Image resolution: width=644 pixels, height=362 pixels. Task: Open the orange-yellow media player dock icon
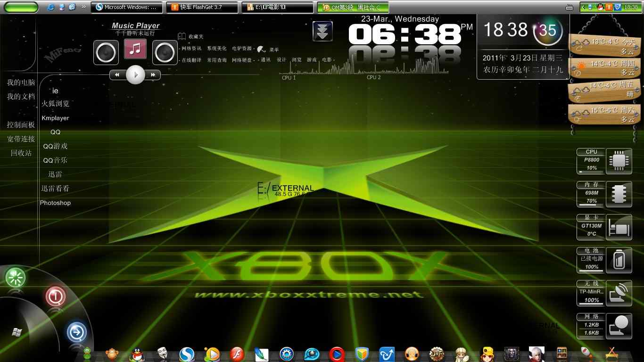(212, 354)
